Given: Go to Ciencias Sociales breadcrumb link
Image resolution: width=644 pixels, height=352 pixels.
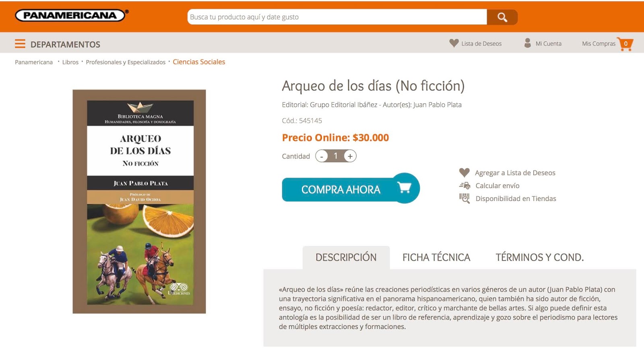Looking at the screenshot, I should click(199, 62).
